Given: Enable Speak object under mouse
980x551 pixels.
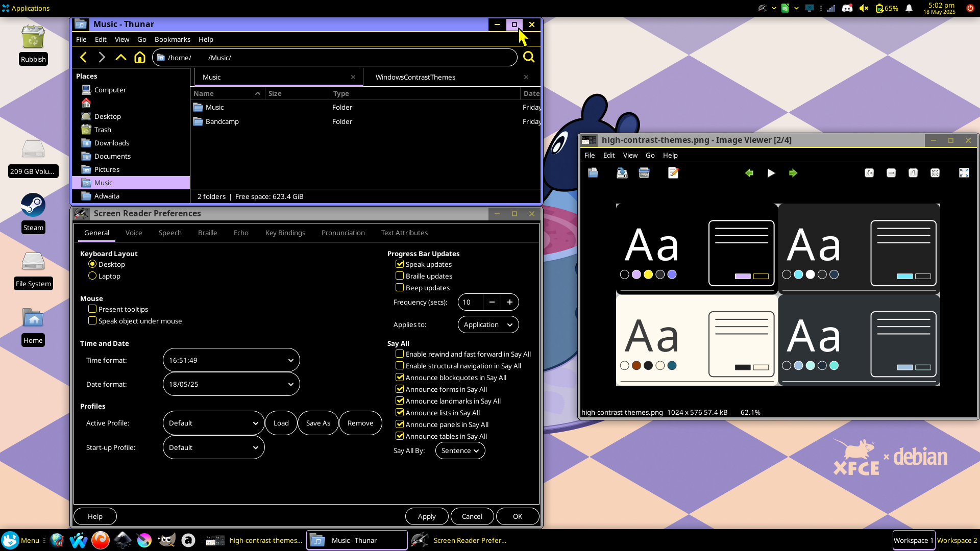Looking at the screenshot, I should pos(92,321).
